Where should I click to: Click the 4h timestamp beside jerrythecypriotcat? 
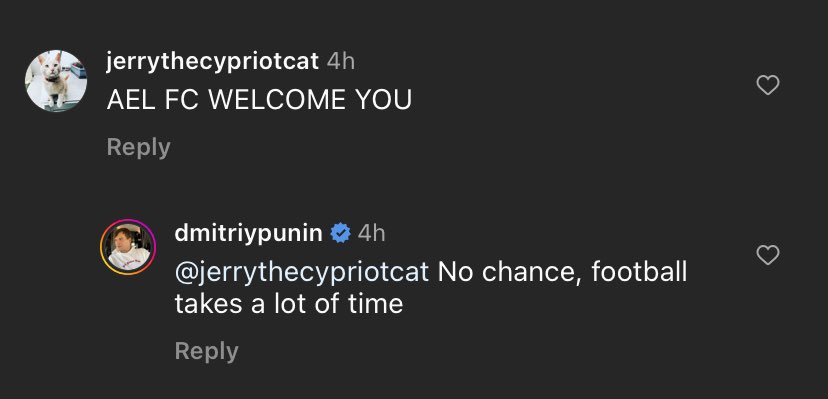click(x=341, y=62)
